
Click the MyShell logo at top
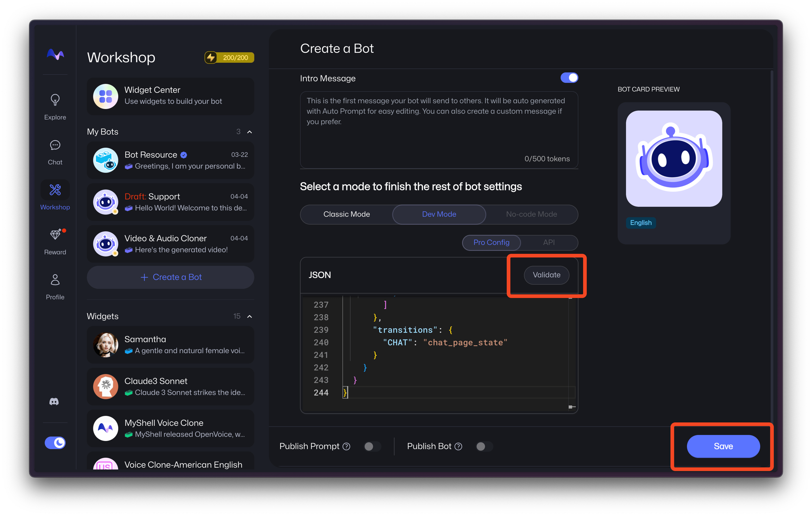point(55,55)
